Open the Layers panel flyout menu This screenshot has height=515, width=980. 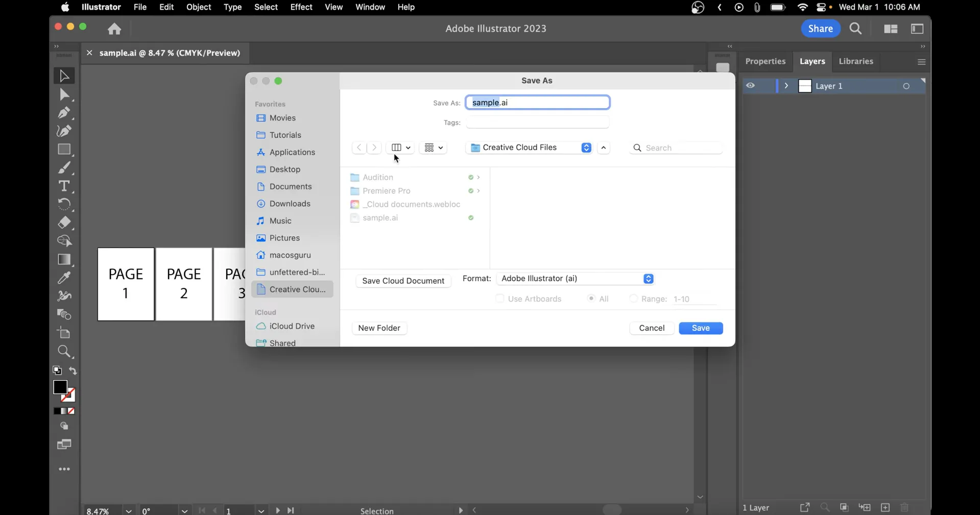tap(921, 62)
